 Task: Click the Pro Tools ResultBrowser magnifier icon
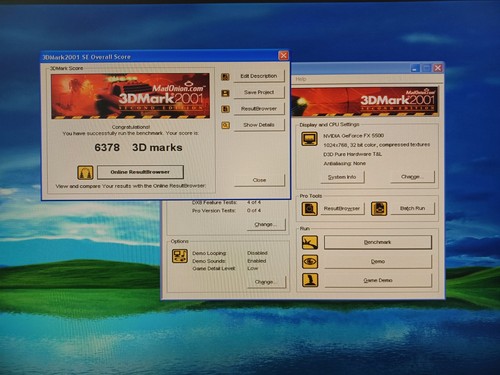coord(309,209)
